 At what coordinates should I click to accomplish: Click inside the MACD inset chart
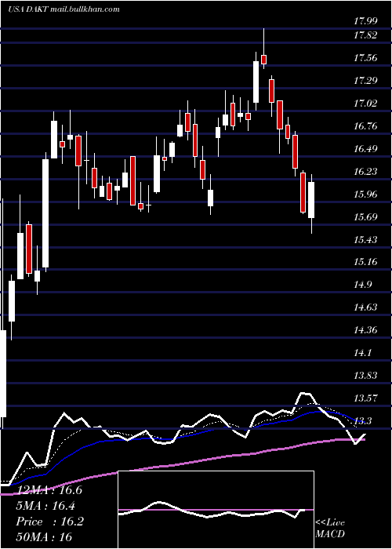(216, 510)
